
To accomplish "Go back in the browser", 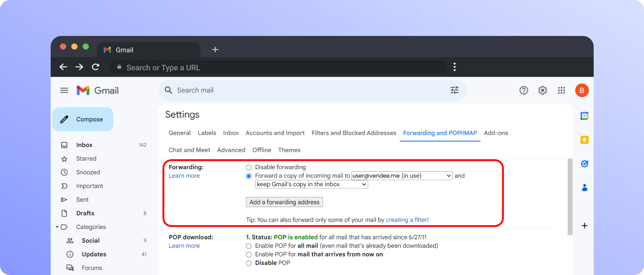I will click(x=63, y=67).
